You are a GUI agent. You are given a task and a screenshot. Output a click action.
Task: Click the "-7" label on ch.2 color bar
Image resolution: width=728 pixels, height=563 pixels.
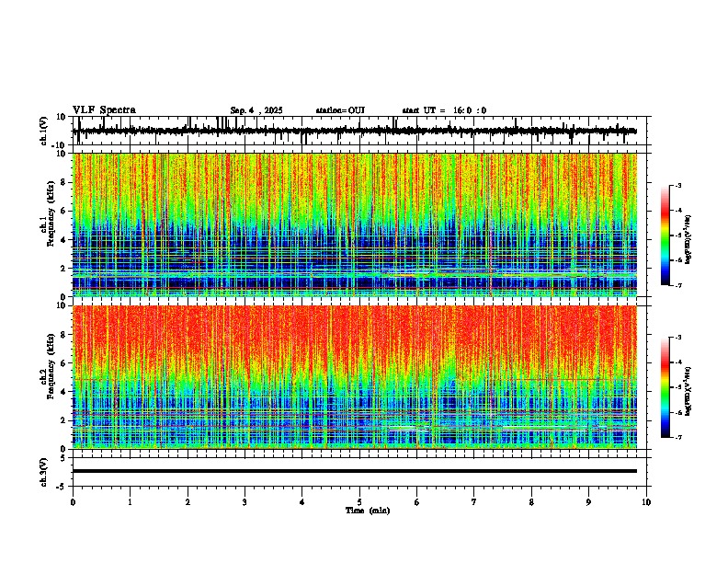tap(678, 437)
